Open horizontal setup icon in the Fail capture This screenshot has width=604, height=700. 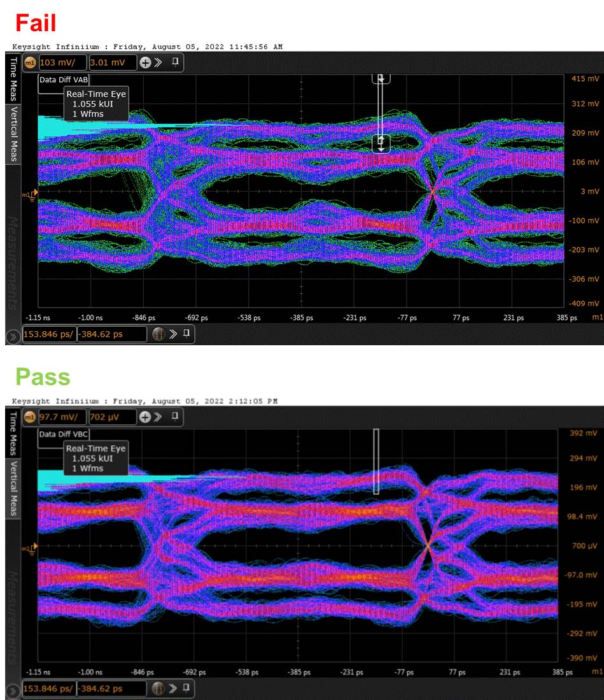click(158, 334)
